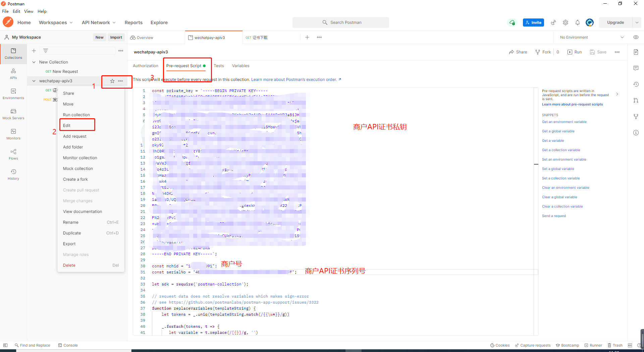Open the Flows sidebar panel
644x352 pixels.
point(13,154)
